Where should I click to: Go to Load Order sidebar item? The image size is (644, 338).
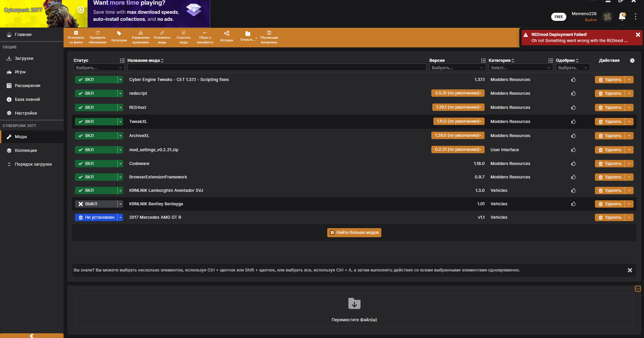coord(33,164)
